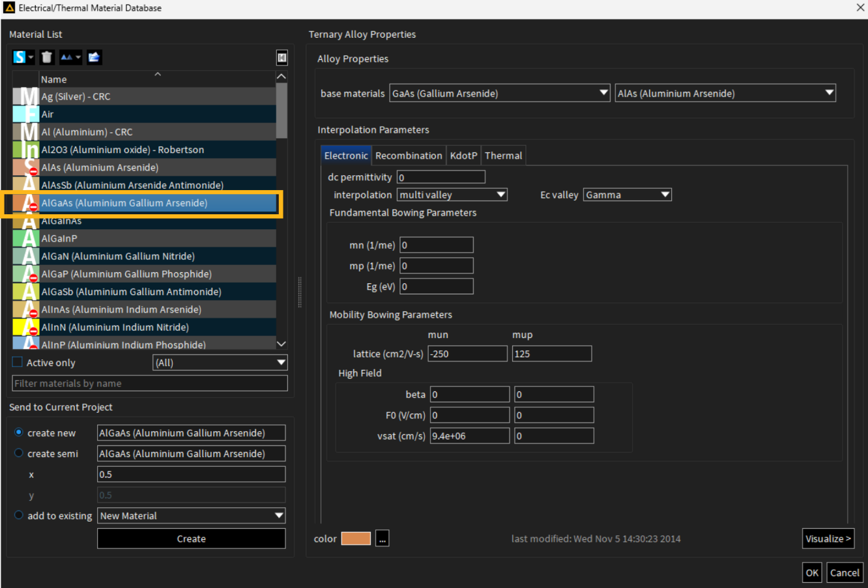Screen dimensions: 868x588
Task: Click the dc permittivity input field
Action: [x=441, y=177]
